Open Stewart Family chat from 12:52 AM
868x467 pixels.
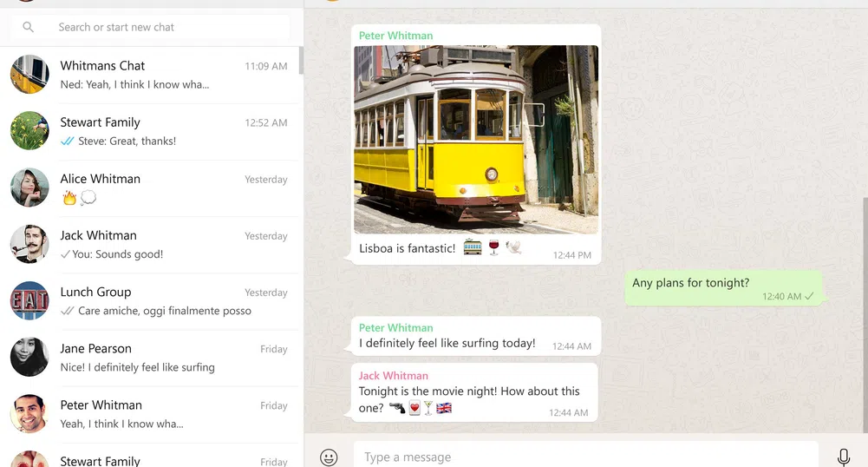(149, 131)
